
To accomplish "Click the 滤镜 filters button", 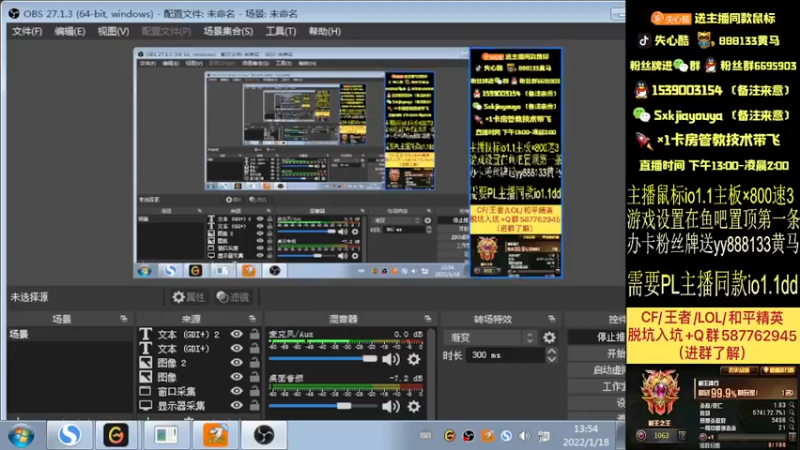I will 233,297.
